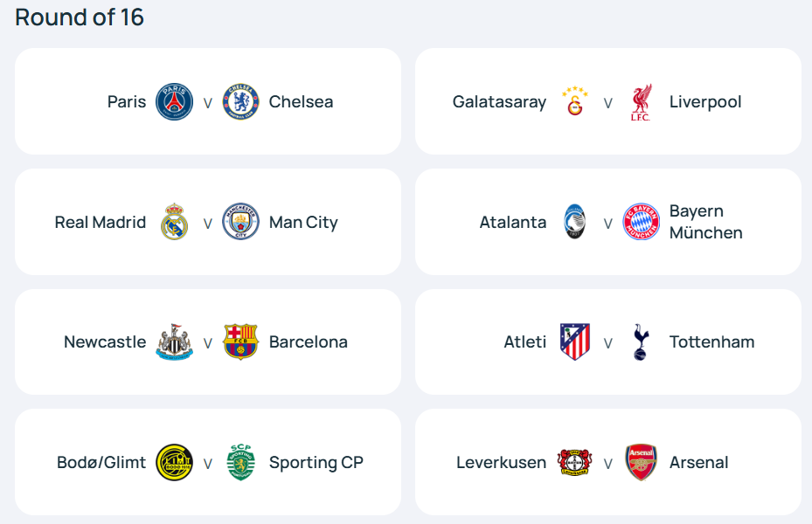Viewport: 812px width, 524px height.
Task: Select the Newcastle United crest
Action: coord(174,341)
